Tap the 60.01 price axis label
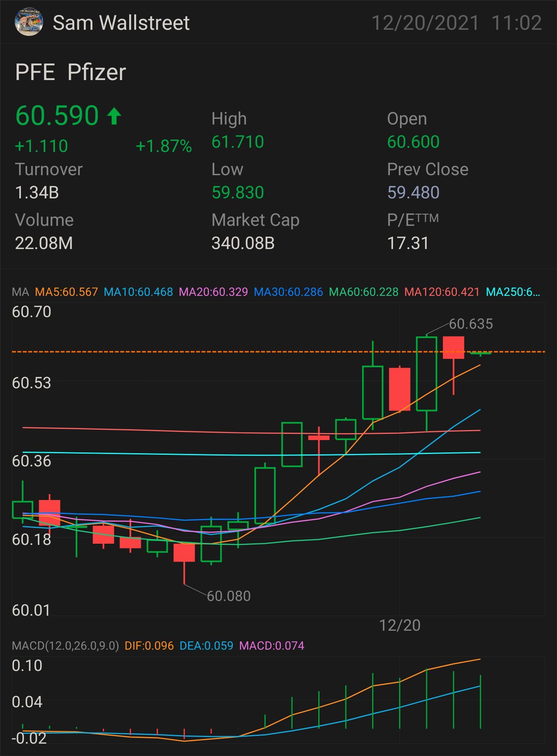This screenshot has width=557, height=756. (31, 611)
